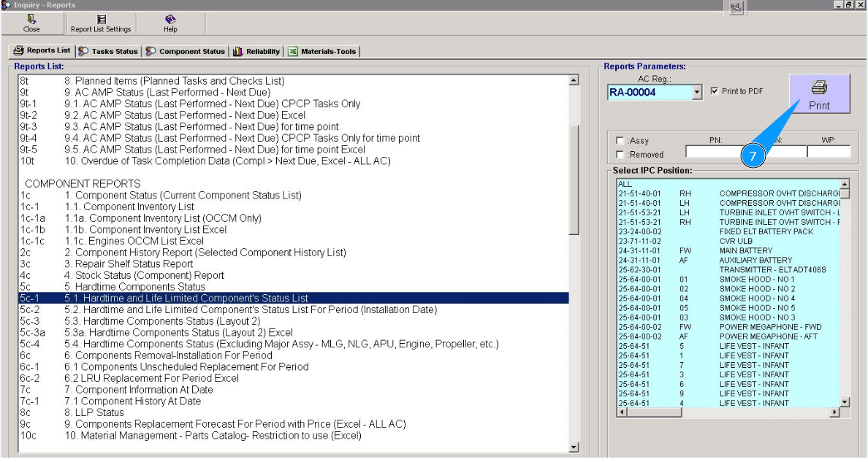Enable the :Assy checkbox
868x462 pixels.
pyautogui.click(x=620, y=141)
